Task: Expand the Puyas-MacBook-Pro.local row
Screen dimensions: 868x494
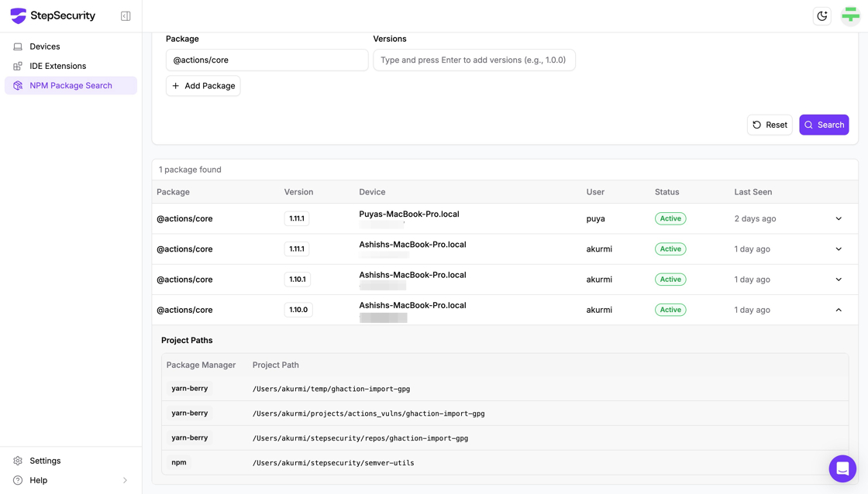Action: tap(839, 219)
